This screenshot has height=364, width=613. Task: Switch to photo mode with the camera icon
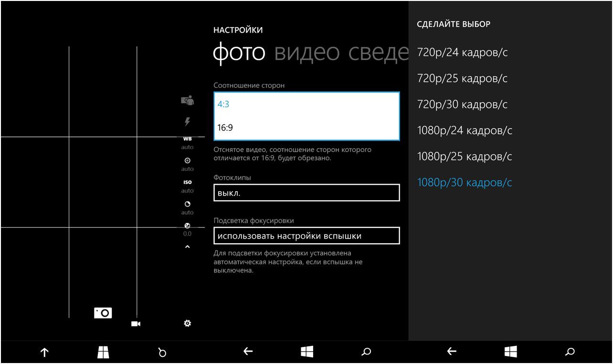(x=102, y=312)
